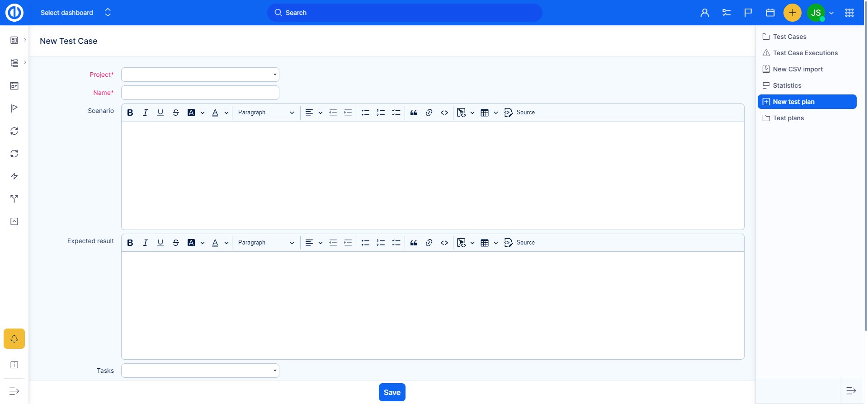The image size is (868, 404).
Task: Toggle Source view in Scenario editor
Action: 519,113
